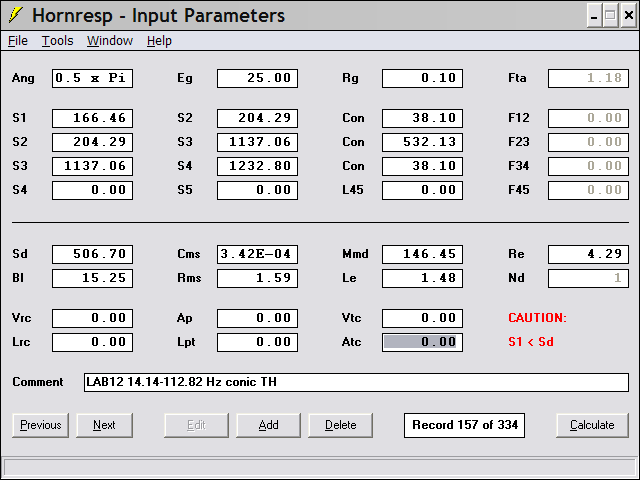640x480 pixels.
Task: Close the Hornresp window
Action: click(629, 16)
